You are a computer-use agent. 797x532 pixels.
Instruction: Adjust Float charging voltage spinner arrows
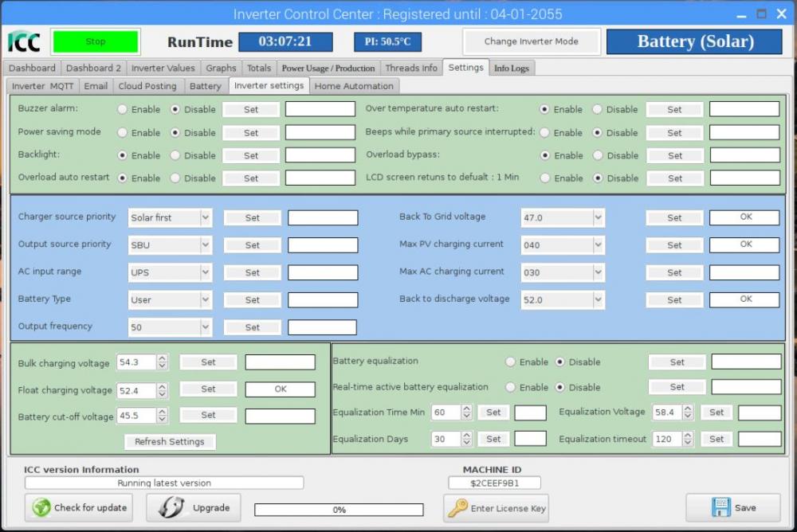162,390
